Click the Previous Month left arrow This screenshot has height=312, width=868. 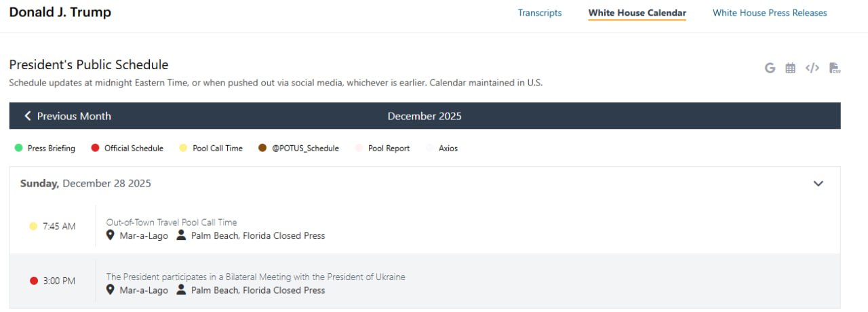click(28, 116)
